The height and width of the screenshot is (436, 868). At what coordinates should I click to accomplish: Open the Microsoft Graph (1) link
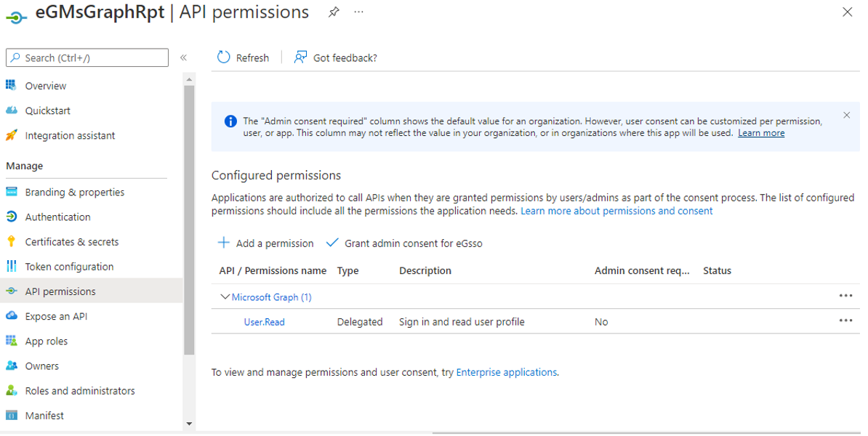(x=271, y=297)
